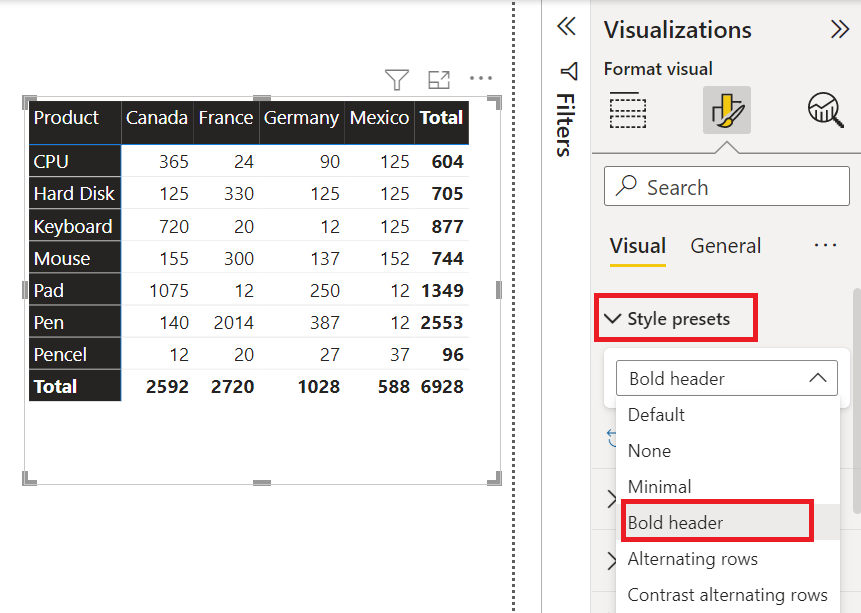This screenshot has width=861, height=613.
Task: Expand the Filters pane with double chevron
Action: coord(567,27)
